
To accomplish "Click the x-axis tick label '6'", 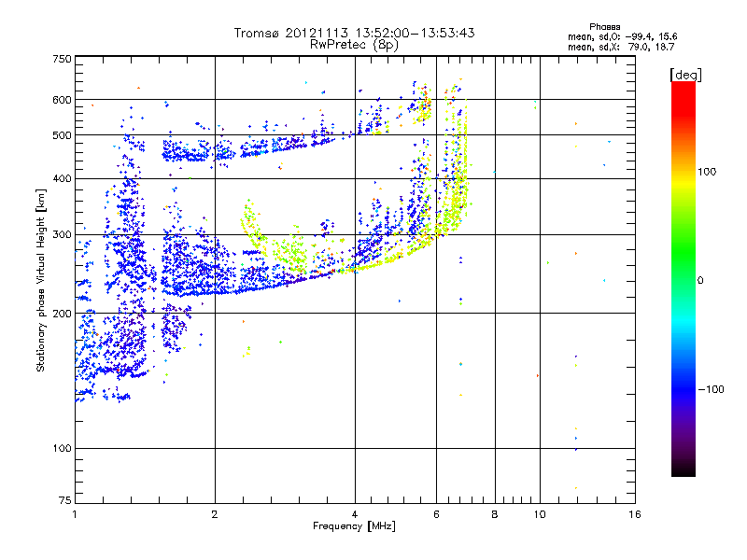I will click(x=436, y=514).
